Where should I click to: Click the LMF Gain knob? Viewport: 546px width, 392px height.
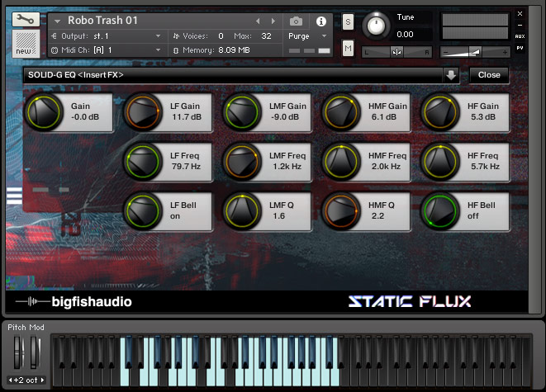click(242, 112)
